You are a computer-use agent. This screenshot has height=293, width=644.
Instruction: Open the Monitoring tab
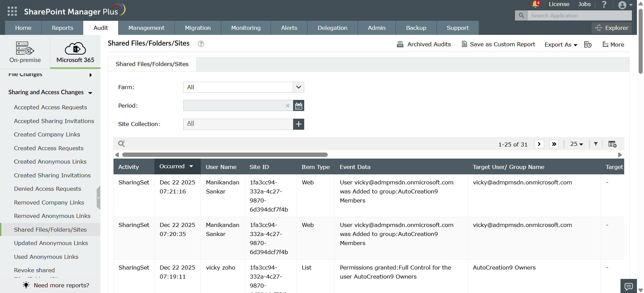coord(246,28)
